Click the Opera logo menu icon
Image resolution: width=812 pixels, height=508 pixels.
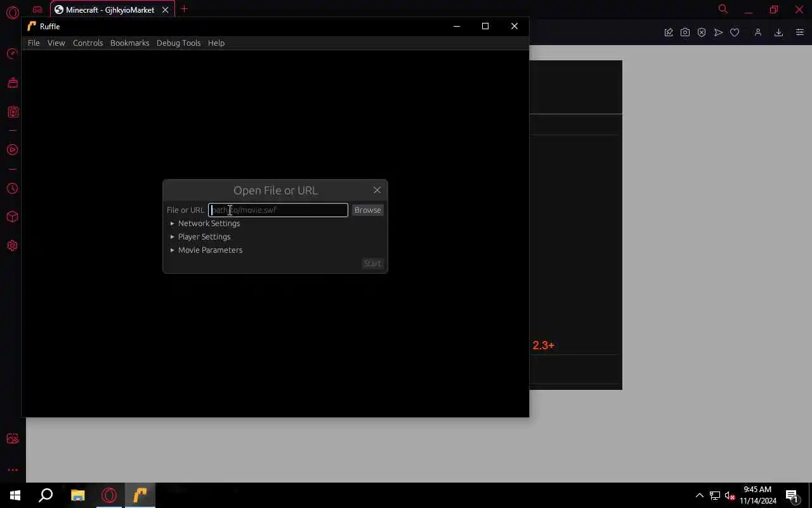point(13,12)
